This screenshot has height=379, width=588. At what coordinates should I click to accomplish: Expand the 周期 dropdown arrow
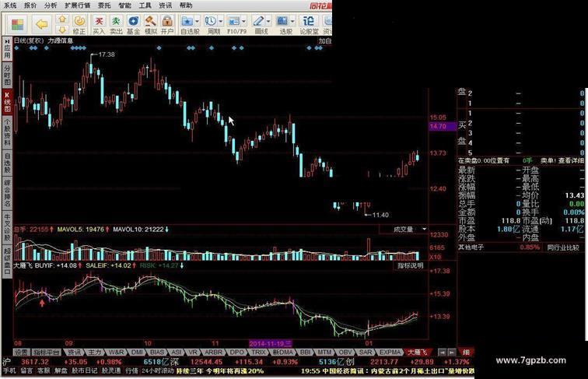[221, 21]
